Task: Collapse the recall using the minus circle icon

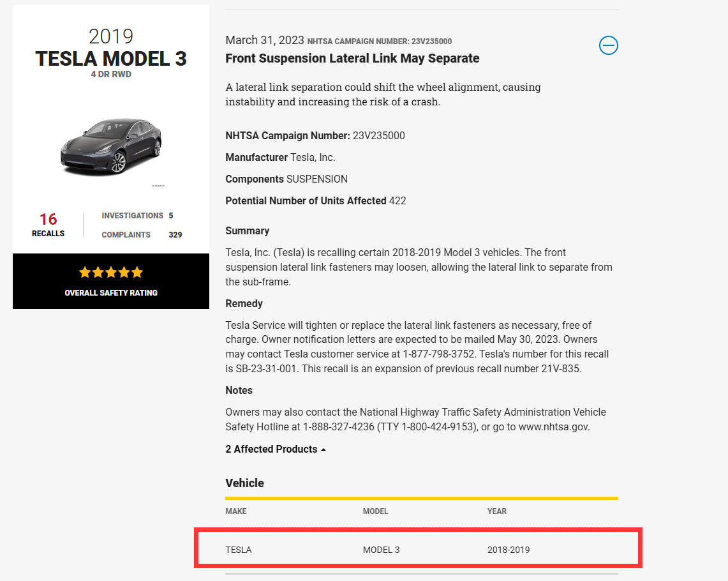Action: pos(608,45)
